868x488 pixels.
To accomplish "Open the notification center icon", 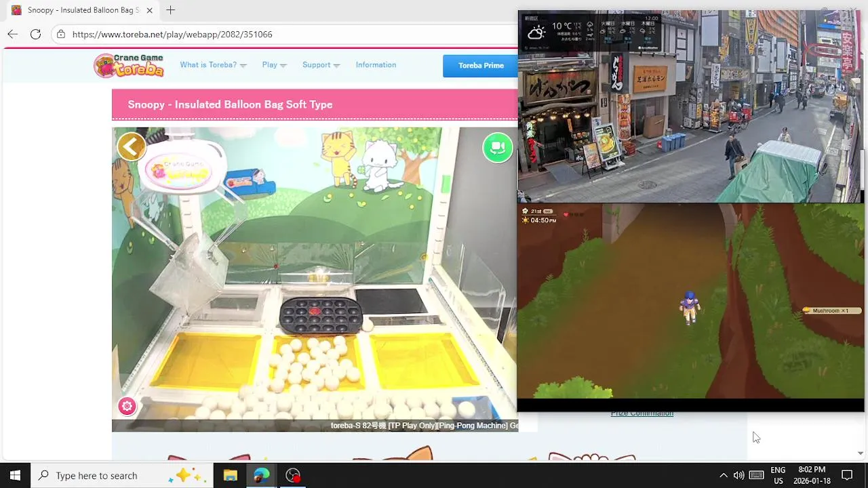I will tap(847, 475).
